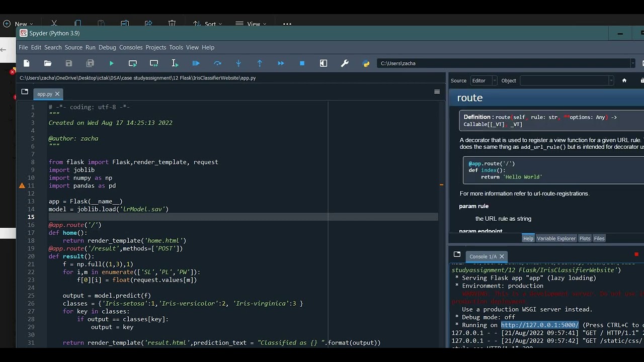Image resolution: width=644 pixels, height=362 pixels.
Task: Close the Console 1/A tab
Action: coord(502,256)
